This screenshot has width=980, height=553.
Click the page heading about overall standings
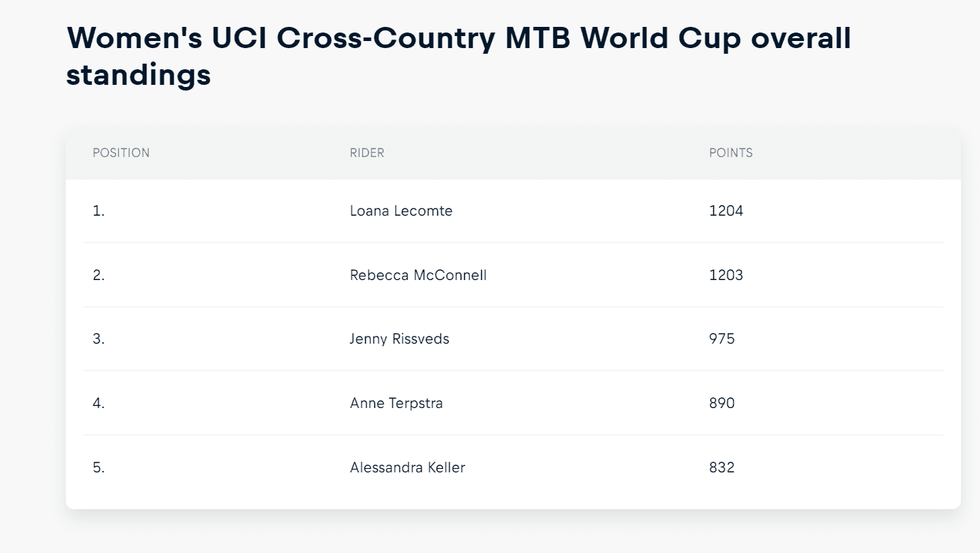[x=459, y=56]
